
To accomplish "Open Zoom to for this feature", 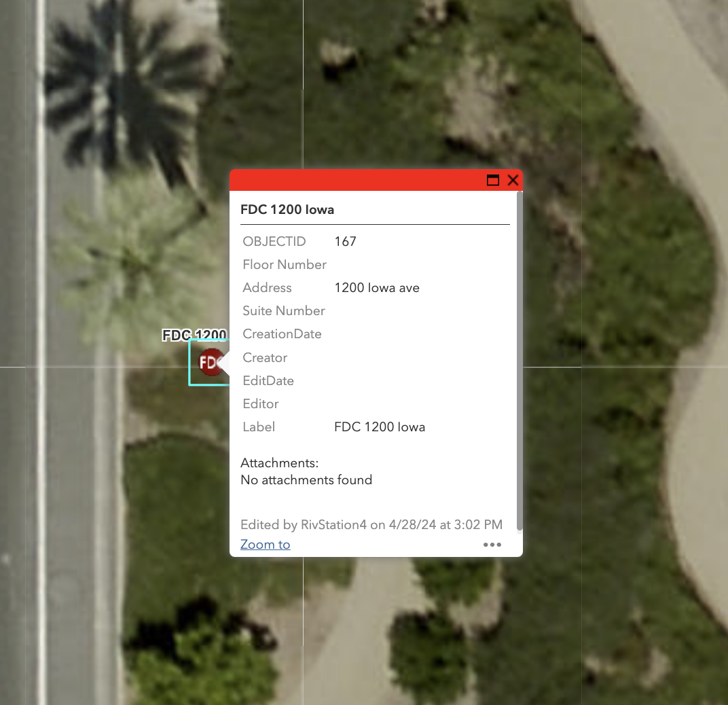I will click(x=265, y=544).
